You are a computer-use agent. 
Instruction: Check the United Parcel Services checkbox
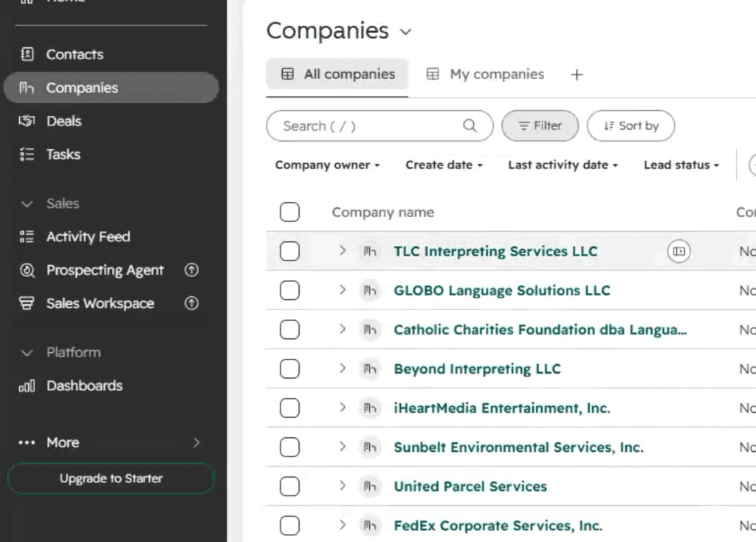(x=289, y=487)
